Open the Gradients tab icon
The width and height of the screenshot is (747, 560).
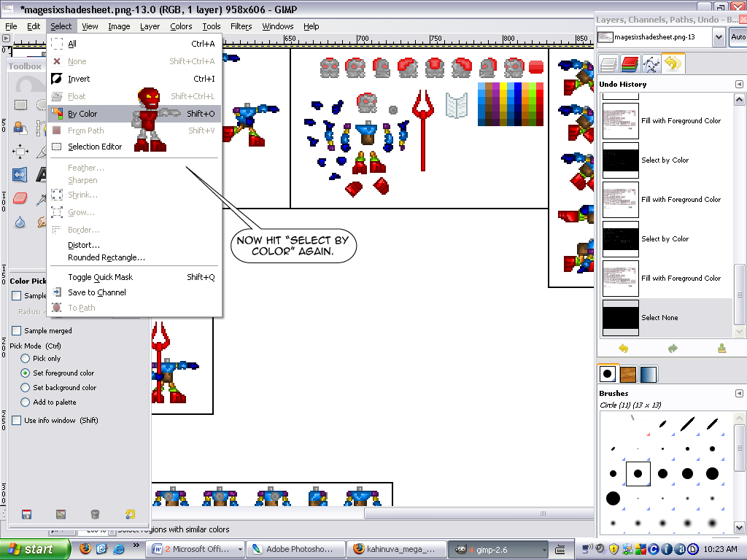648,374
